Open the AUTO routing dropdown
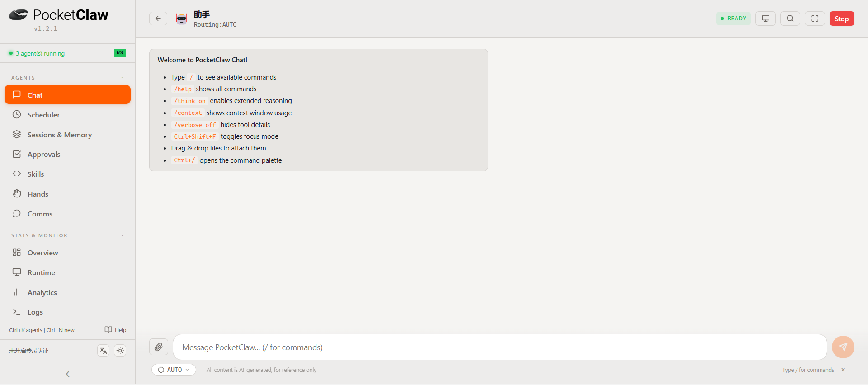 (174, 370)
